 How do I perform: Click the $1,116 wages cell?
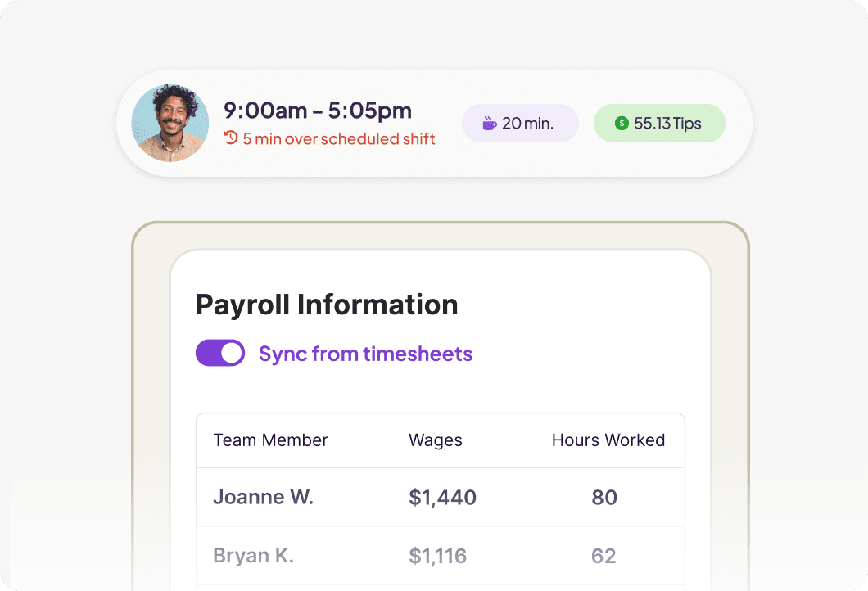point(438,556)
